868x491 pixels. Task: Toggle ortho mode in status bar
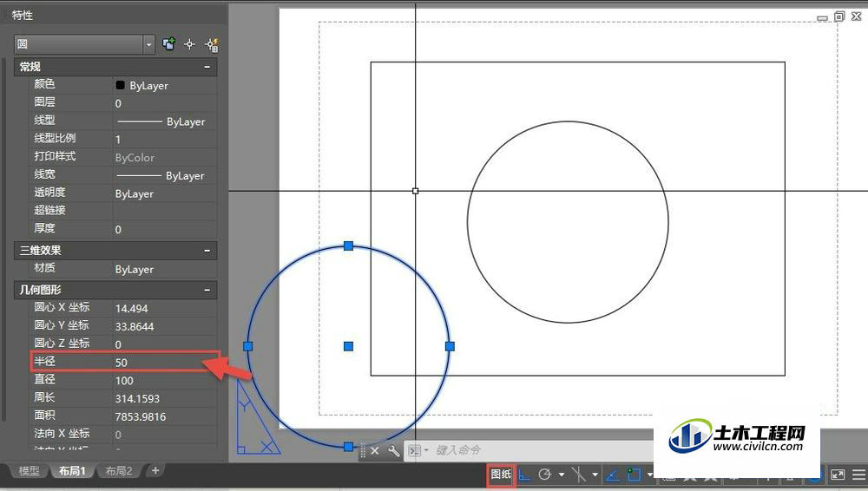[524, 475]
